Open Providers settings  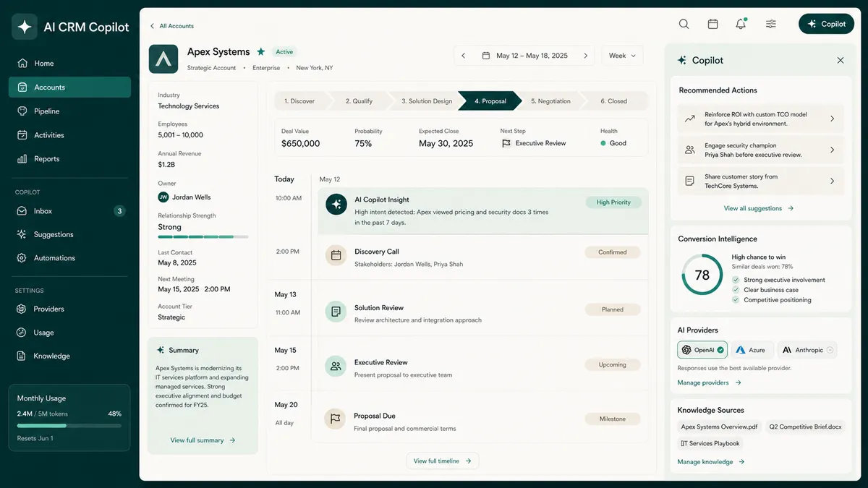coord(69,309)
